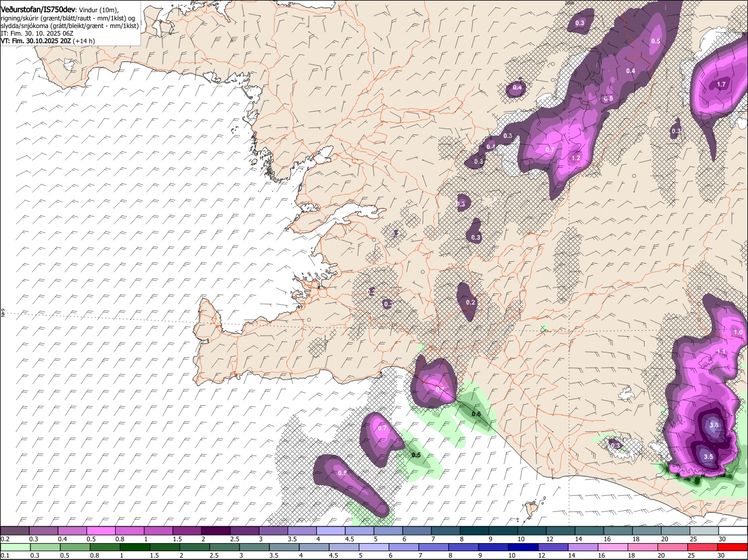Click the dark teal snow scale swatch at 8

point(475,531)
